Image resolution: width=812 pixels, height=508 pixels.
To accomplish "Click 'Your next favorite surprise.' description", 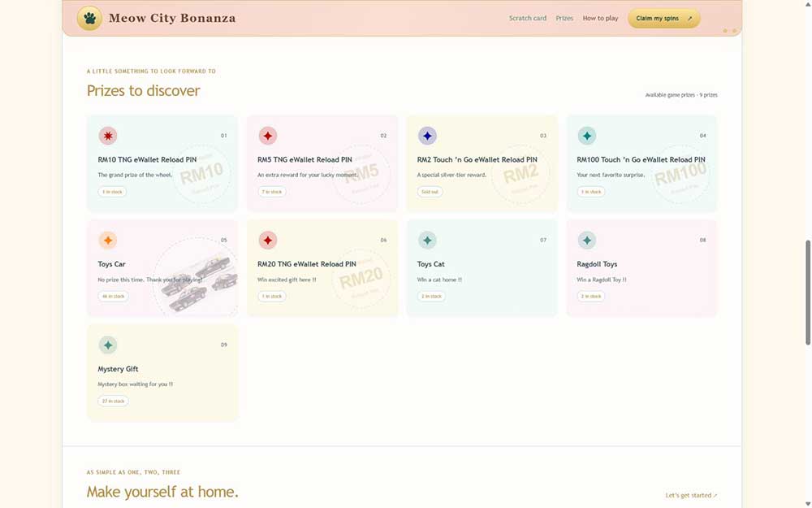I will click(x=611, y=176).
